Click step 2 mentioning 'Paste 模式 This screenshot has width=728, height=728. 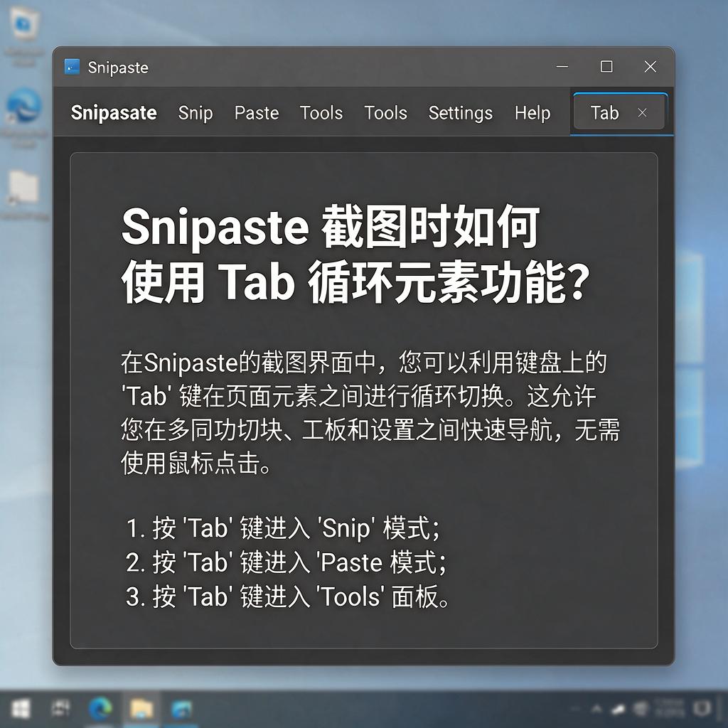[x=286, y=562]
